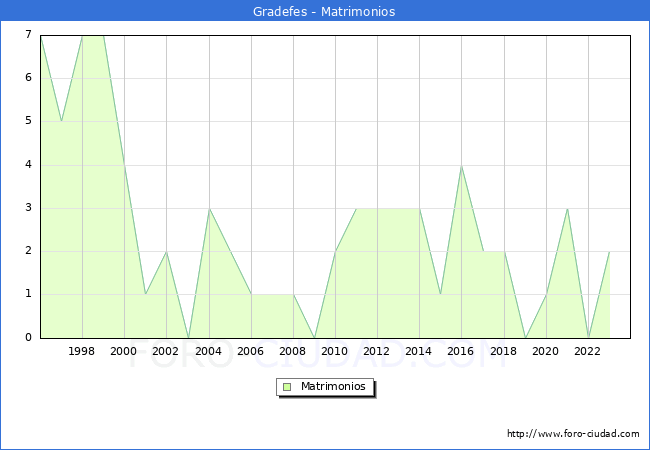
Task: Click the y-axis value 5
Action: coord(28,121)
